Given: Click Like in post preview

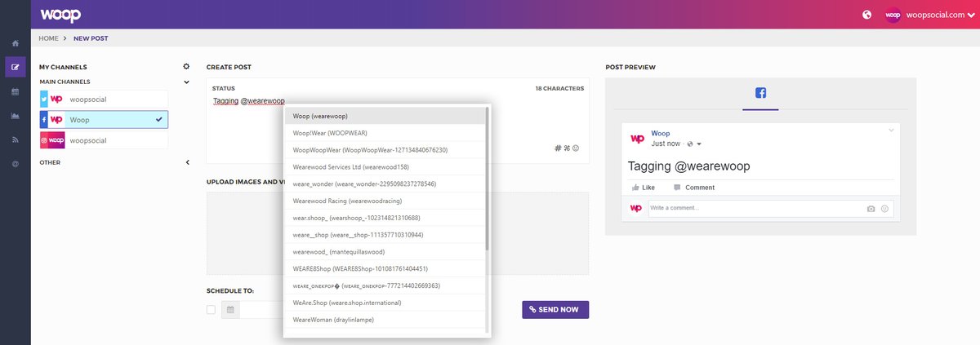Looking at the screenshot, I should [643, 188].
